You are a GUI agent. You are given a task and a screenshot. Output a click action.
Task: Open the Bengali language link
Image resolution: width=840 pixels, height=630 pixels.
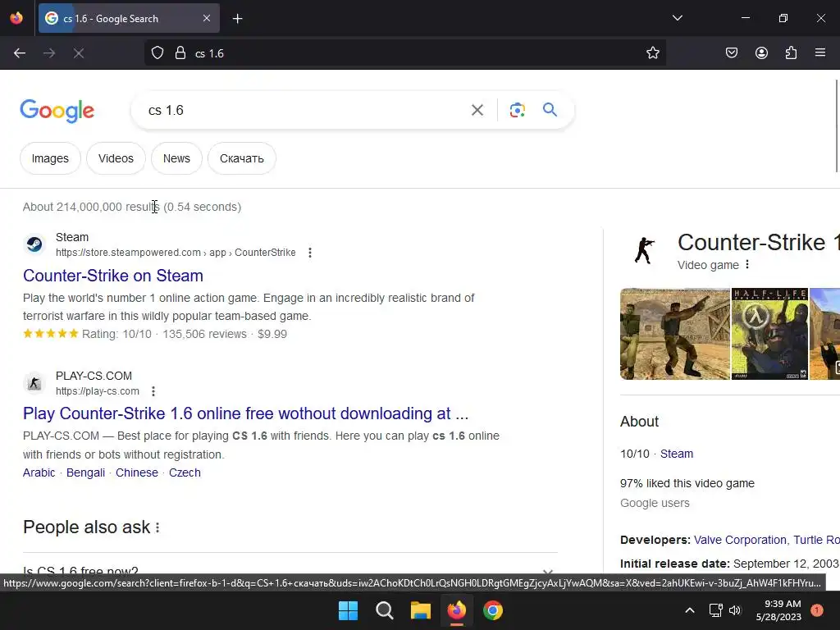(x=85, y=472)
